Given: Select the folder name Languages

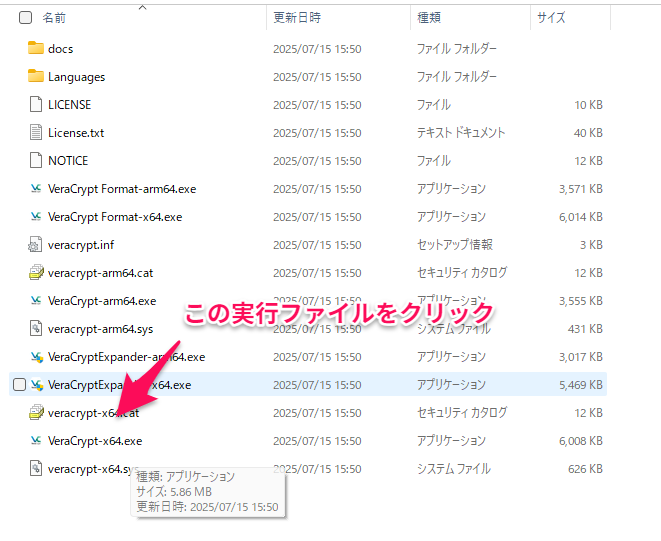Looking at the screenshot, I should coord(76,77).
